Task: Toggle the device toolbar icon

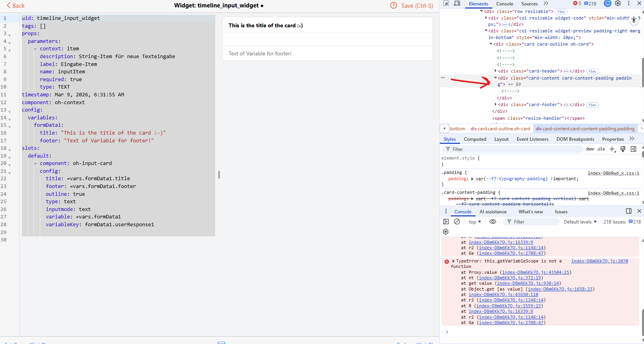Action: [457, 4]
